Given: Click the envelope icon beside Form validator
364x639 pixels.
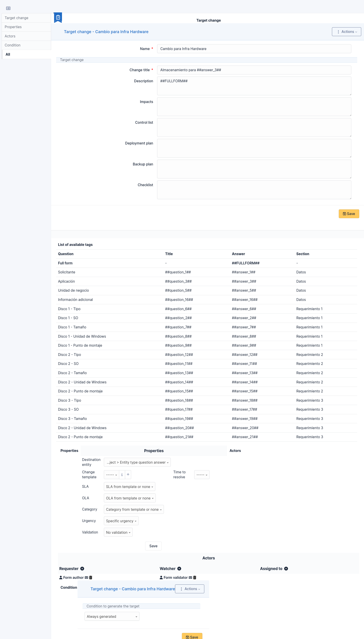Looking at the screenshot, I should tap(190, 577).
